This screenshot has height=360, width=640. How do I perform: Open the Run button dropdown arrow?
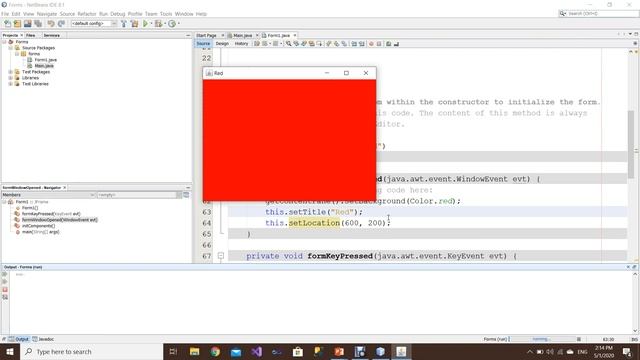pos(151,24)
